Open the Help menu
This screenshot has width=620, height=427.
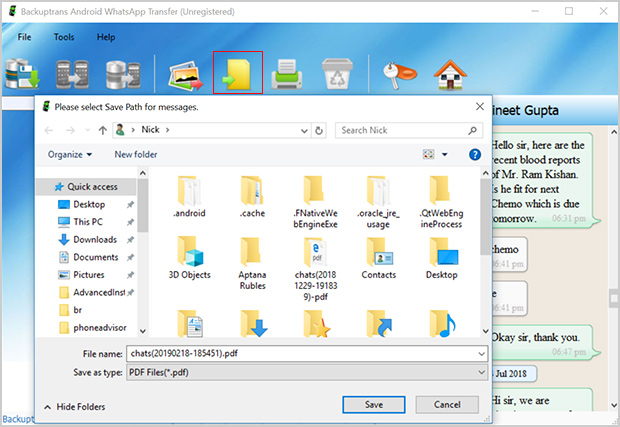click(106, 37)
